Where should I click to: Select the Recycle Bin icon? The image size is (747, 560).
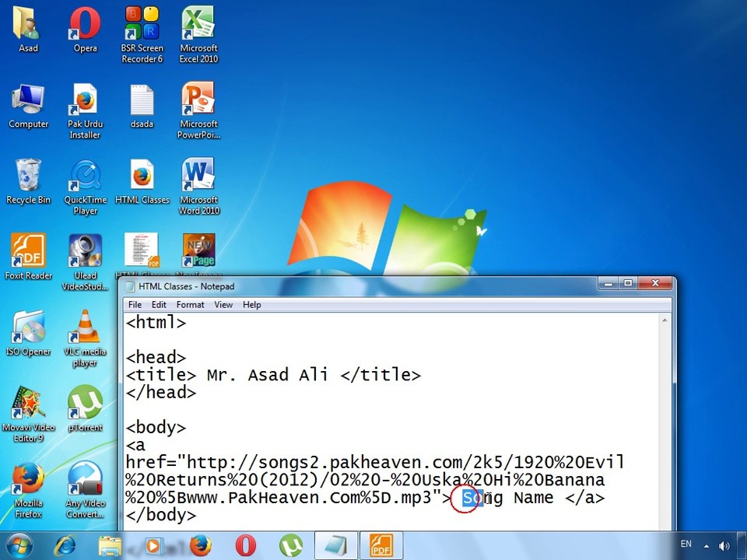(28, 175)
